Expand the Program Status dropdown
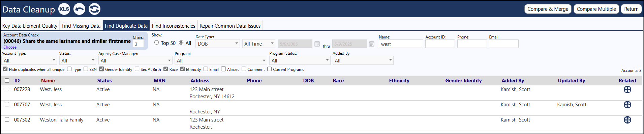644x134 pixels. (x=300, y=60)
